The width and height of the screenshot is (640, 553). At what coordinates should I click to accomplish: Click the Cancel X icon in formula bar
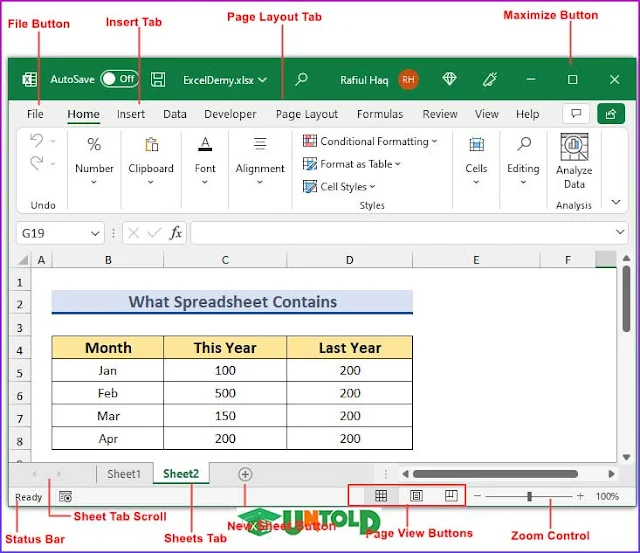pyautogui.click(x=133, y=233)
